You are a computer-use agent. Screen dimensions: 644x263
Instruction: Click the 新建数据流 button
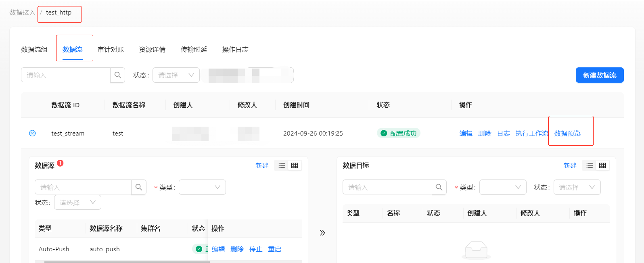pyautogui.click(x=599, y=75)
